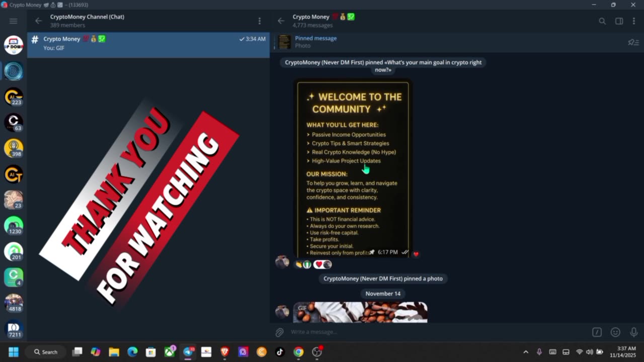This screenshot has height=362, width=644.
Task: Open sidebar chat with 4 unread badge
Action: tap(14, 278)
